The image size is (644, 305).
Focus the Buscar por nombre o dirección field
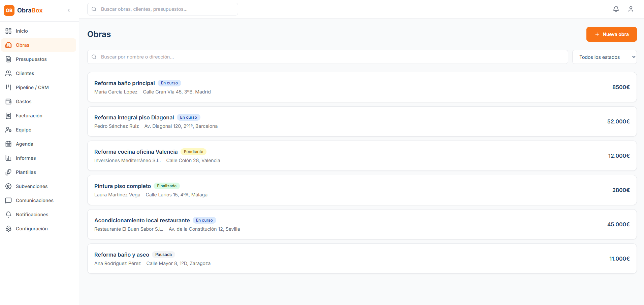click(x=328, y=57)
